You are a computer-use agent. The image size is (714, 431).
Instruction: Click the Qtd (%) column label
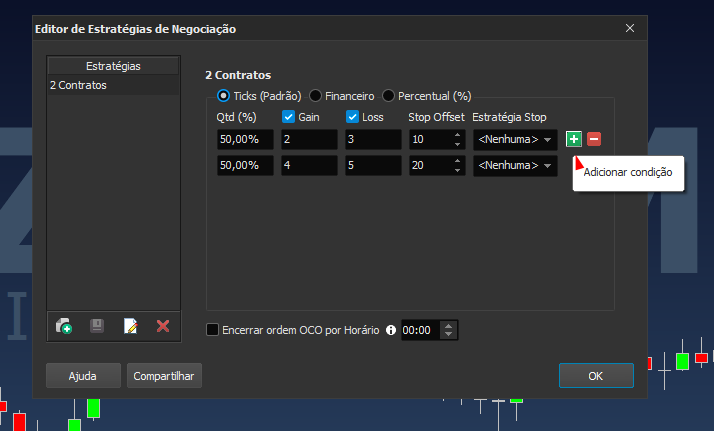click(x=236, y=117)
